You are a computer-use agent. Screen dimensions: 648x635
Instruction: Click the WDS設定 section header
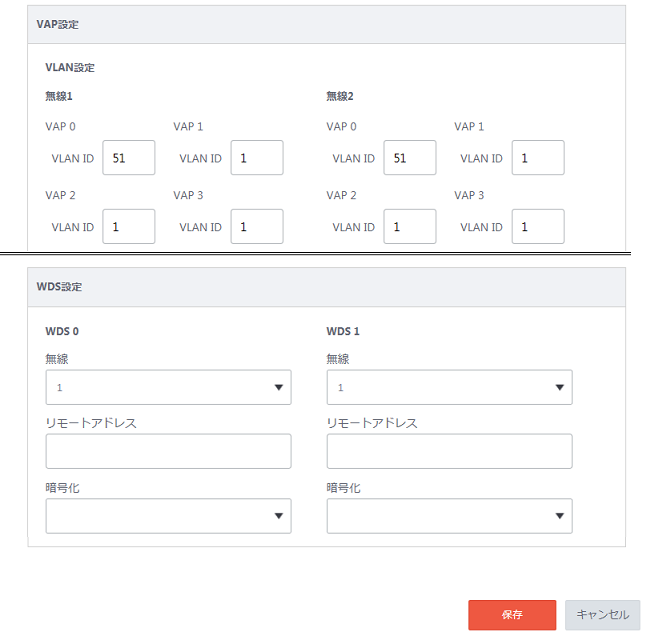(326, 287)
